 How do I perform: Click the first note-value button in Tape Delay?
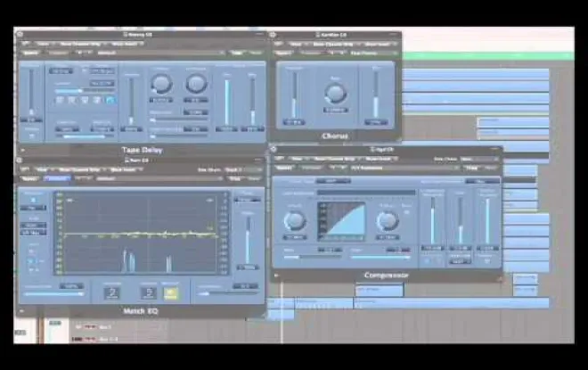point(61,99)
